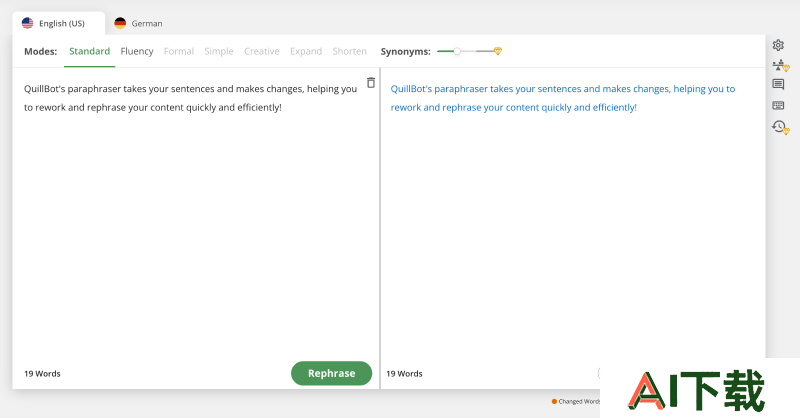Select the Shorten mode
The image size is (800, 418).
[349, 51]
